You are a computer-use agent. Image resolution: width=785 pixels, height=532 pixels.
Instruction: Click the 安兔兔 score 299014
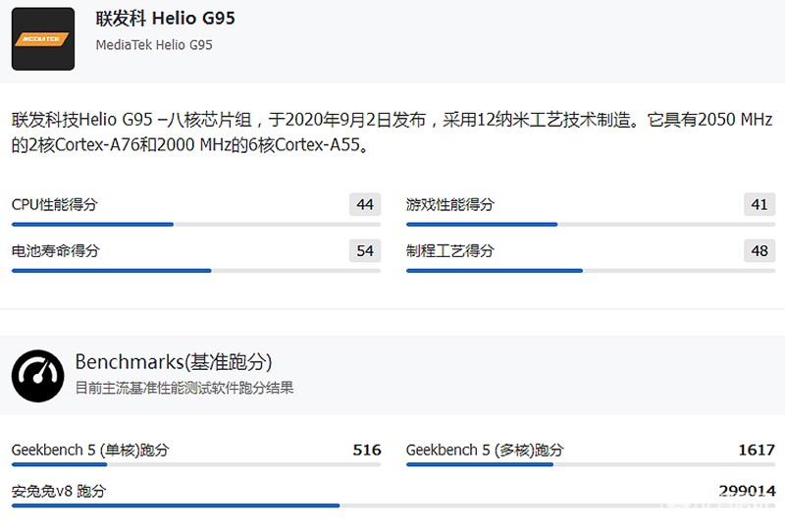(747, 491)
